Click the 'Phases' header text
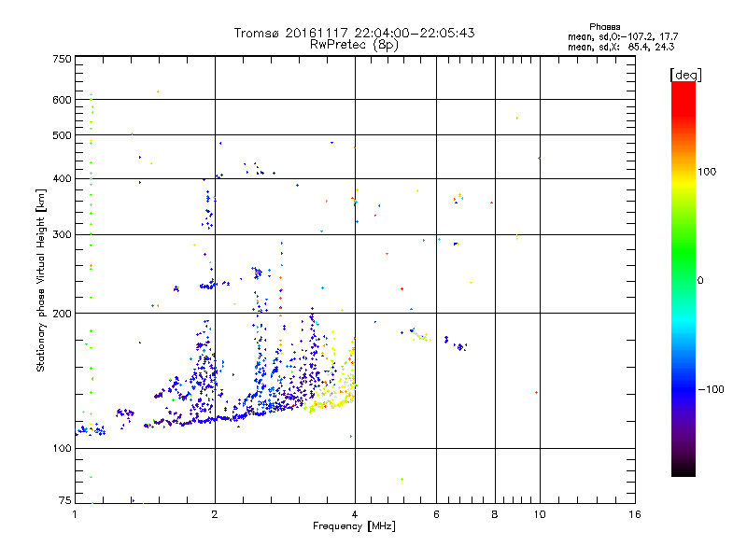The width and height of the screenshot is (747, 560). click(x=604, y=27)
